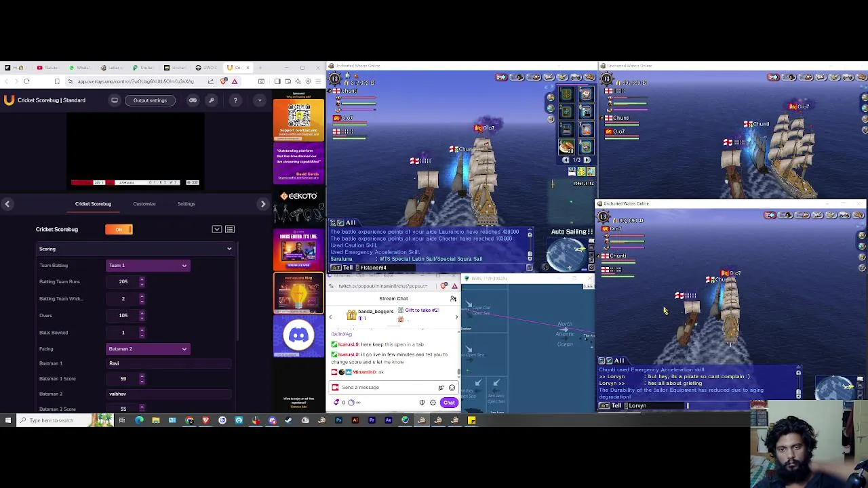Viewport: 868px width, 488px height.
Task: Click the Twitch chat scrollbar
Action: 459,371
